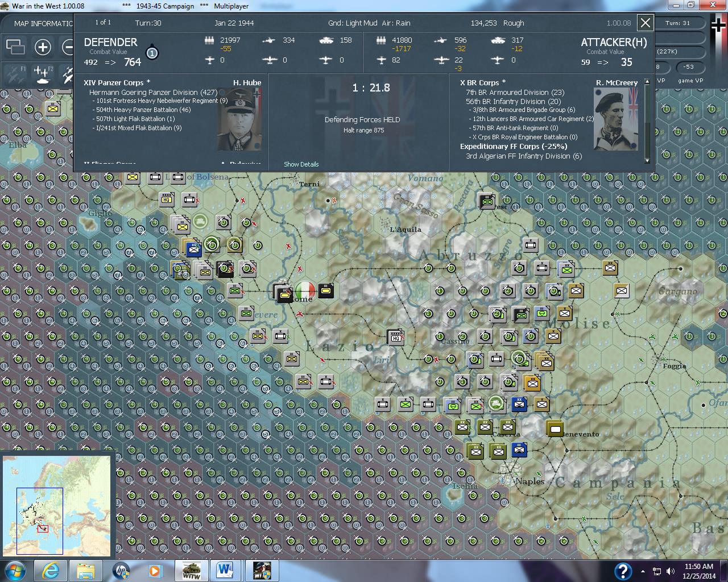Click the Terni city label
The width and height of the screenshot is (728, 582).
(309, 184)
